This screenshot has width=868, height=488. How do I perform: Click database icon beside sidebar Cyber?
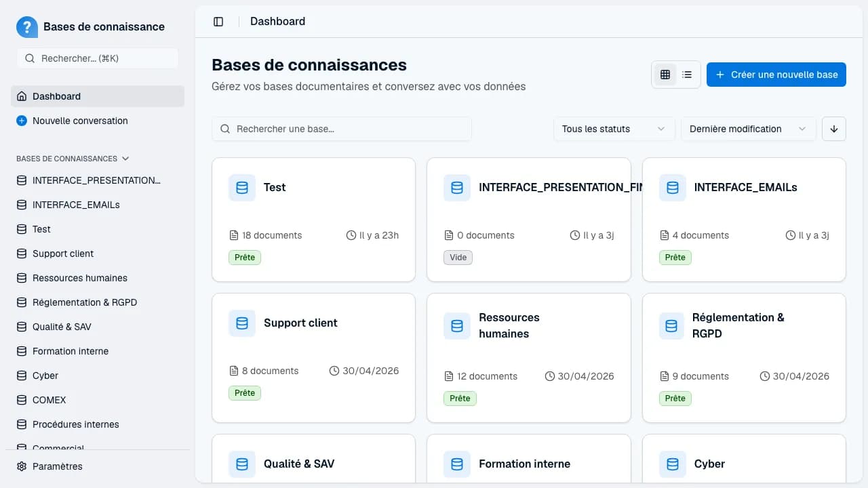pos(22,375)
